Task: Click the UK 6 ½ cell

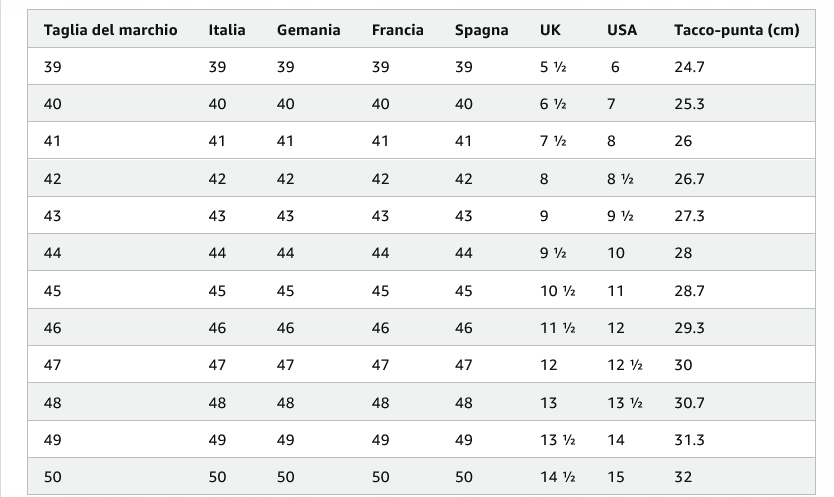Action: pos(553,104)
